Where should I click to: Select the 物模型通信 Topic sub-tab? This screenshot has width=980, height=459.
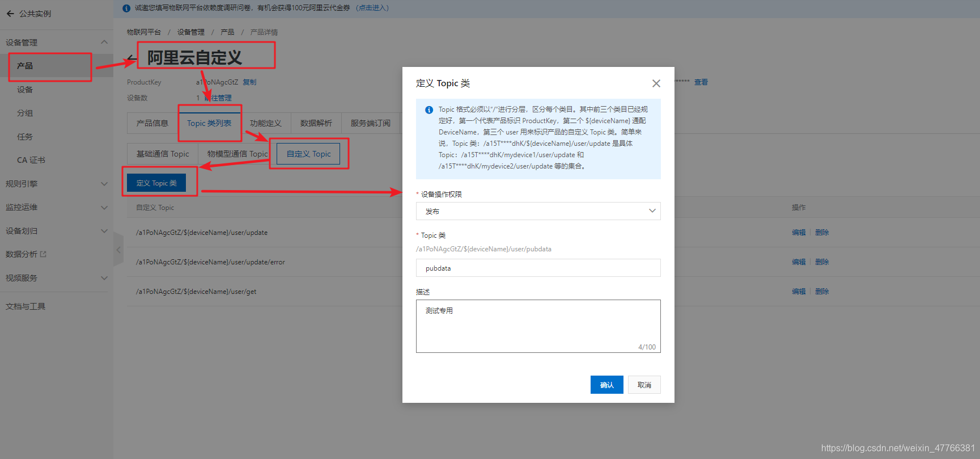[x=237, y=154]
